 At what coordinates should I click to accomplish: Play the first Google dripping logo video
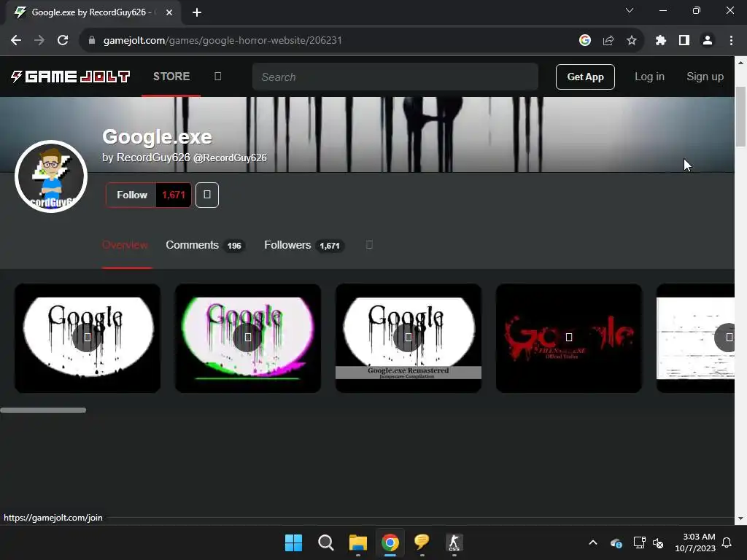(x=88, y=338)
